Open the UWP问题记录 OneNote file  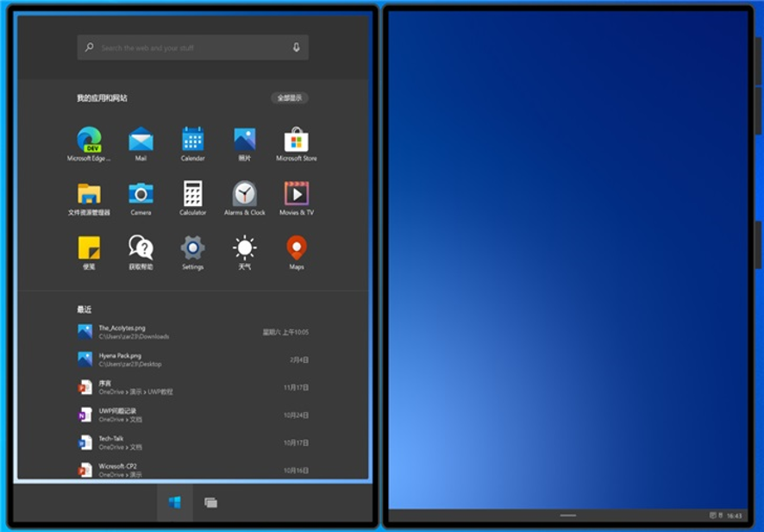click(x=117, y=415)
